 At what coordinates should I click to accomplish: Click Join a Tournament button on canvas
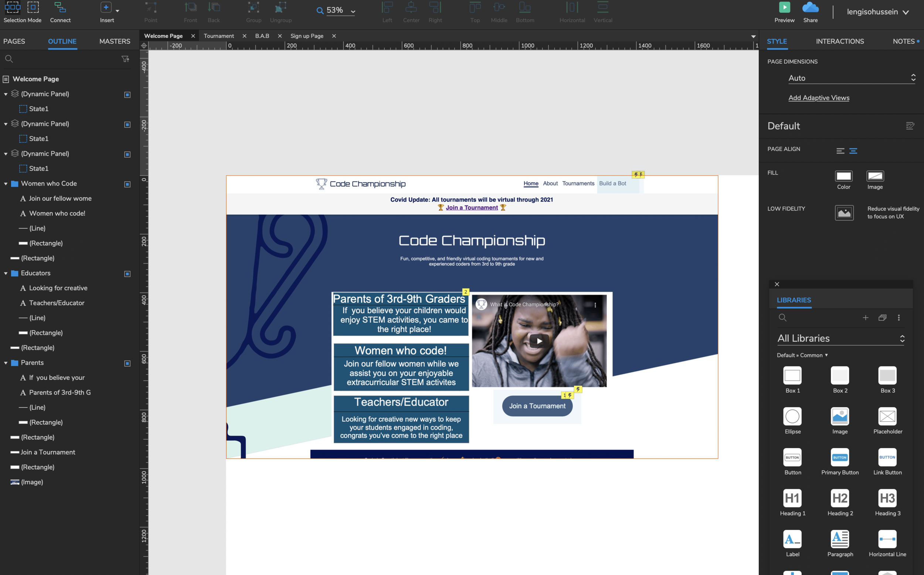click(537, 406)
